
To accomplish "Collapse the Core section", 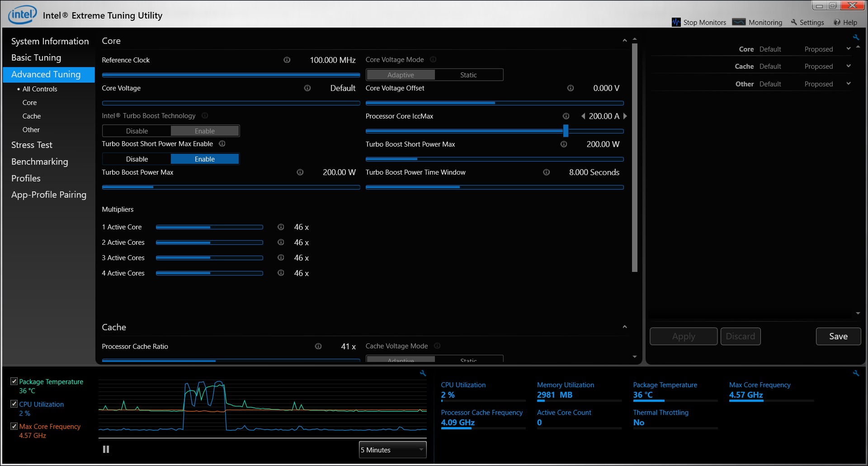I will click(x=625, y=41).
